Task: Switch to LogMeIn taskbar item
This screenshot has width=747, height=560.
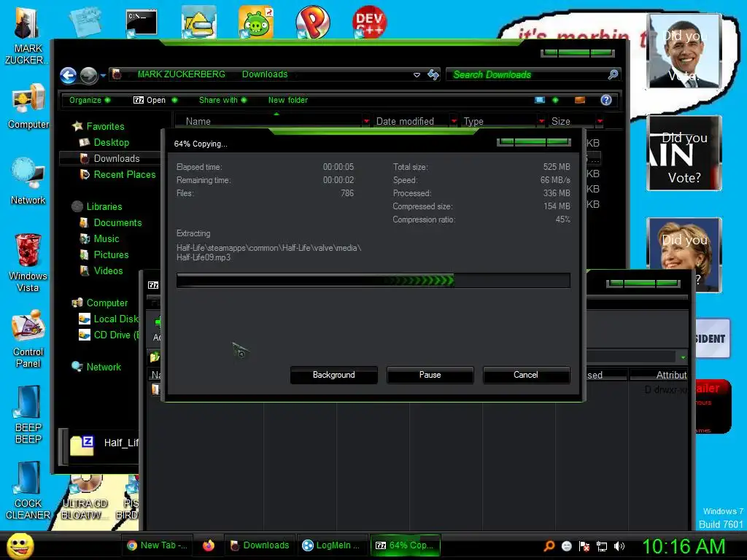Action: click(331, 545)
